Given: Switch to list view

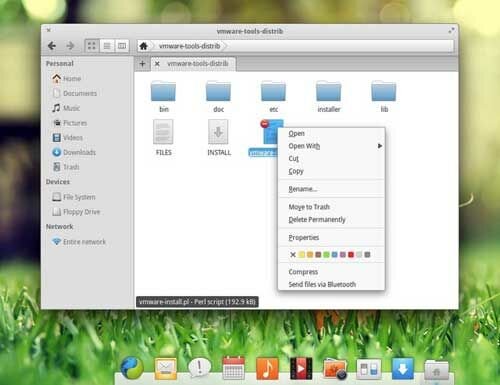Looking at the screenshot, I should 107,46.
